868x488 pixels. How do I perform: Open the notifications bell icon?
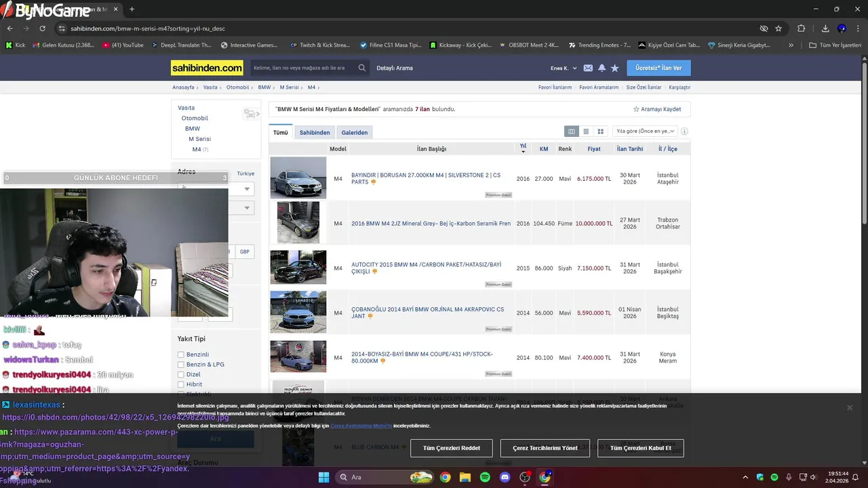point(601,68)
